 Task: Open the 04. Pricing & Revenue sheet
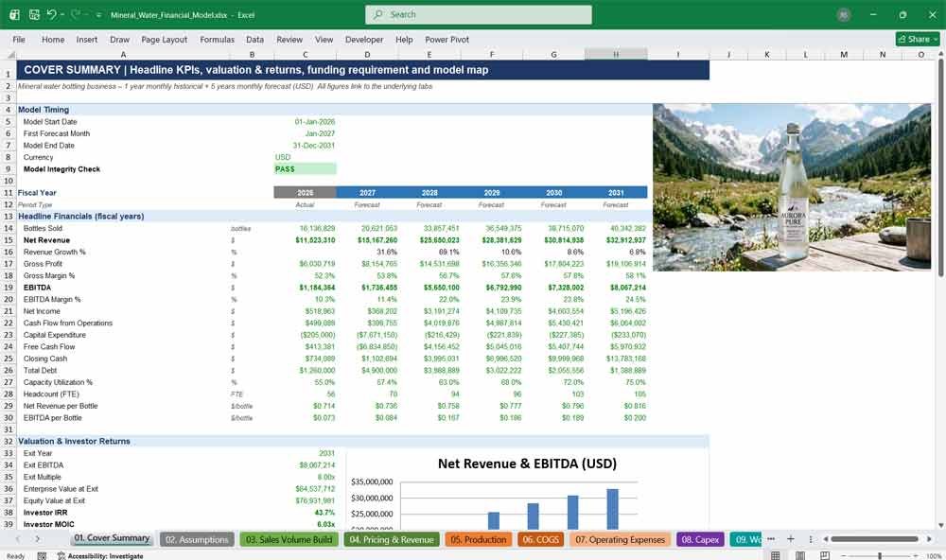pyautogui.click(x=392, y=539)
